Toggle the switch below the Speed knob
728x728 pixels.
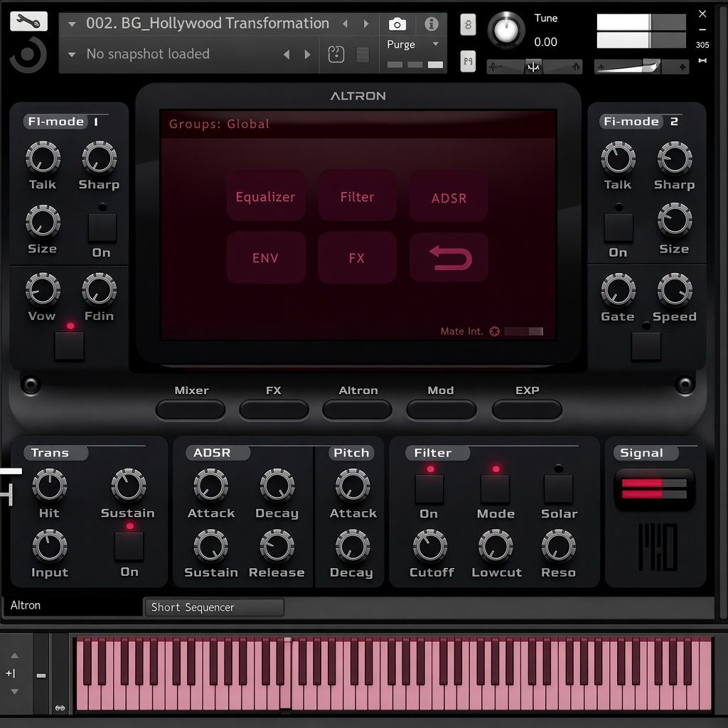pos(646,346)
